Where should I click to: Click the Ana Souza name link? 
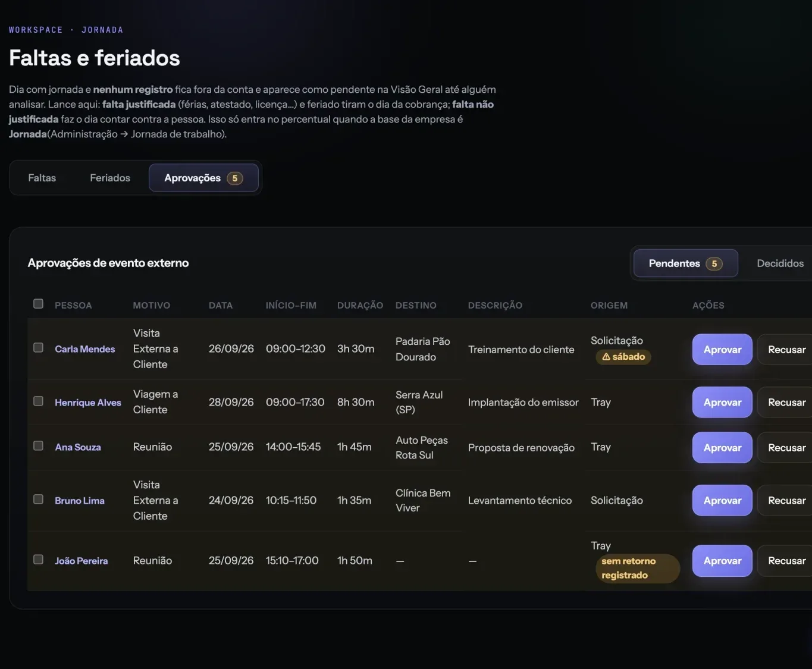point(78,447)
